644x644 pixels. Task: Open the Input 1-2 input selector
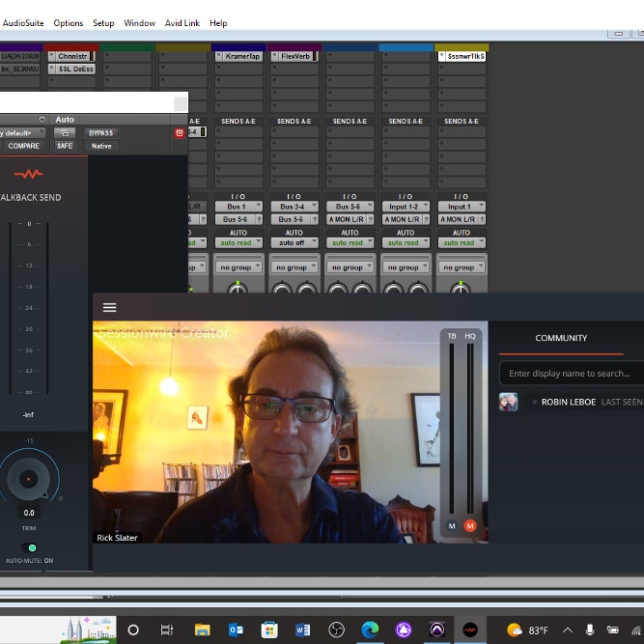tap(406, 207)
